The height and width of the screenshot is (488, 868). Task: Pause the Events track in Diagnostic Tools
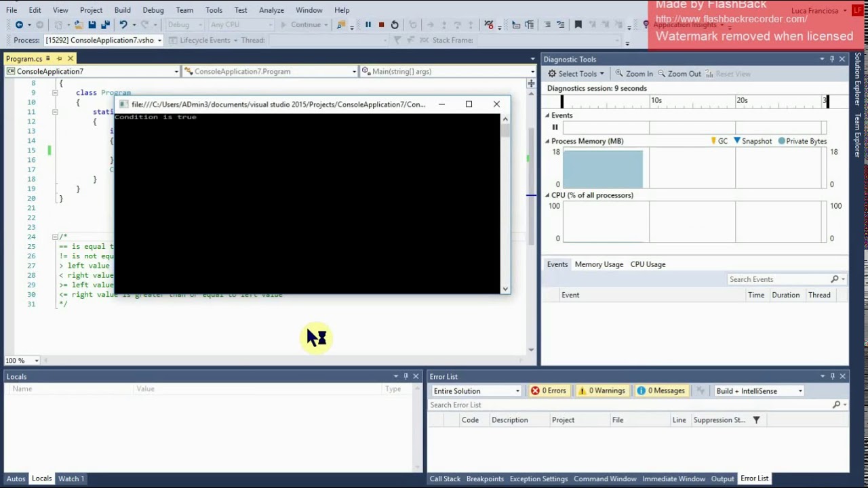click(555, 127)
